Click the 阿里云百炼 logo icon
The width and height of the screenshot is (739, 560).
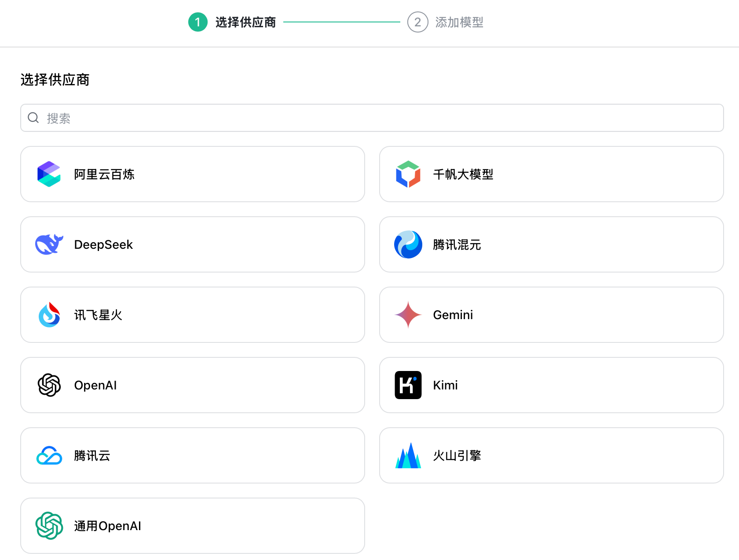click(49, 174)
